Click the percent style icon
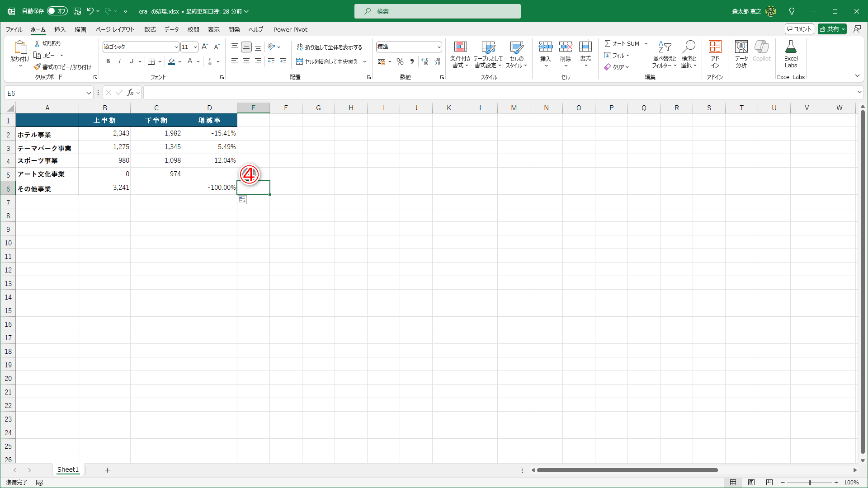Image resolution: width=868 pixels, height=488 pixels. (x=400, y=61)
